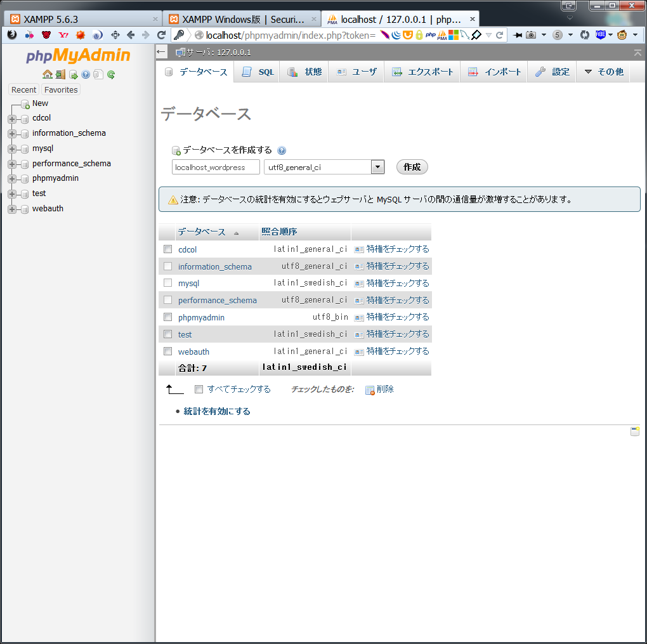Click the camera screenshot toolbar icon
Image resolution: width=647 pixels, height=644 pixels.
pos(531,35)
